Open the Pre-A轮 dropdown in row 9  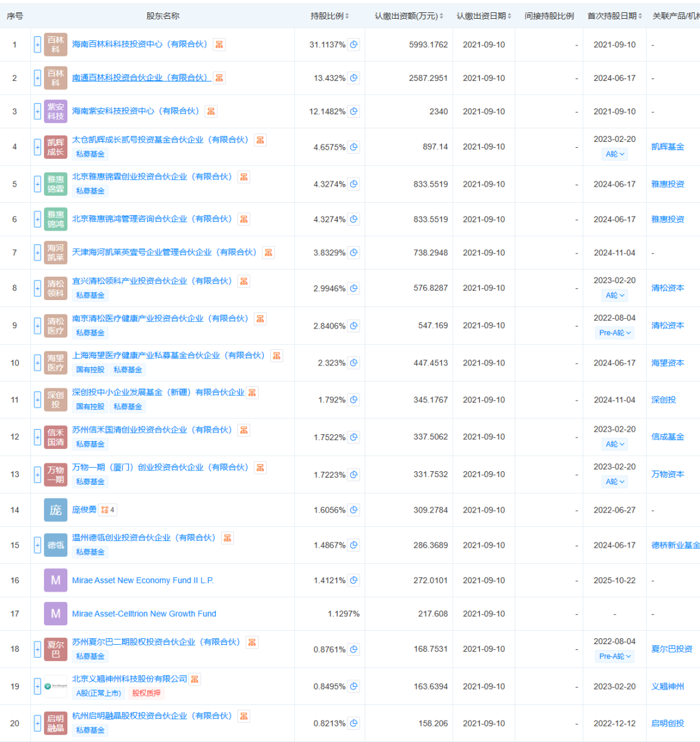coord(615,332)
